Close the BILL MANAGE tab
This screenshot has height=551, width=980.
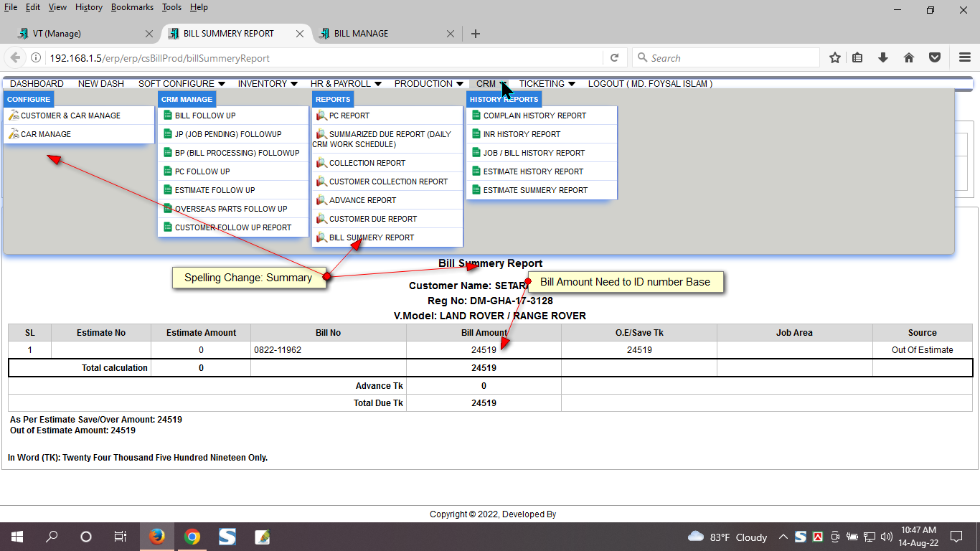[451, 34]
